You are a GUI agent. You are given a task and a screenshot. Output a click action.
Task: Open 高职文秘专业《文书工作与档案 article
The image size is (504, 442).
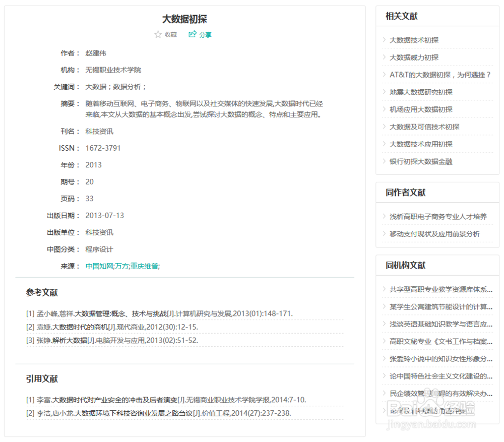click(x=441, y=342)
